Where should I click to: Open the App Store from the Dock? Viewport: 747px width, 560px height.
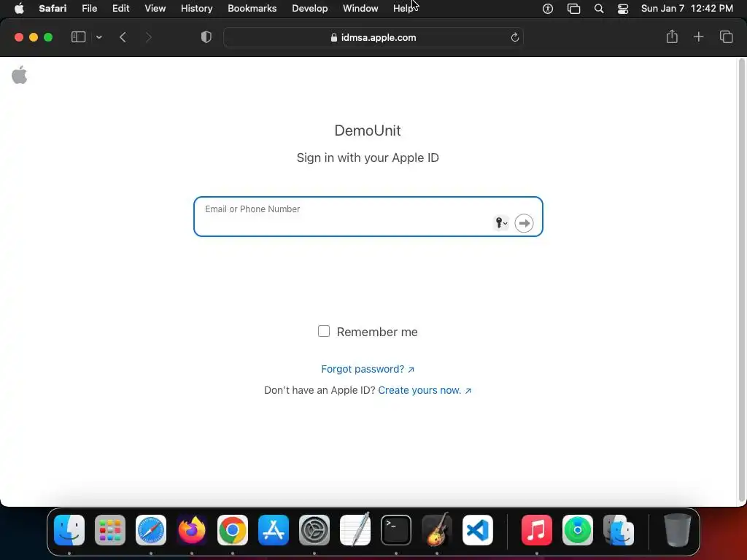[x=274, y=530]
